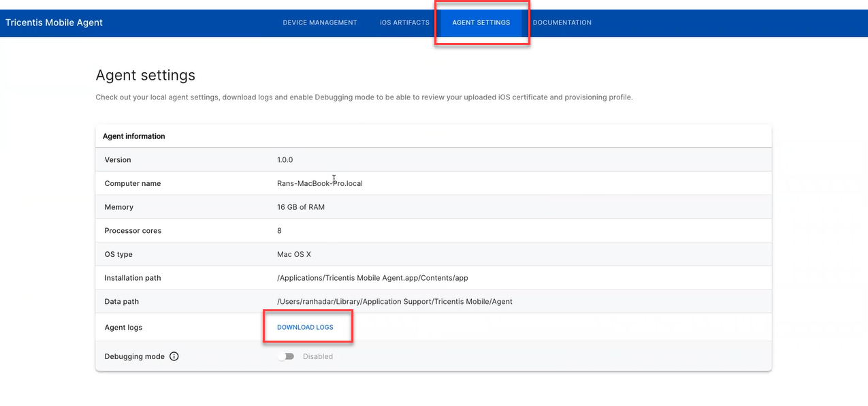Click the Version row label
Image resolution: width=868 pixels, height=406 pixels.
(118, 160)
